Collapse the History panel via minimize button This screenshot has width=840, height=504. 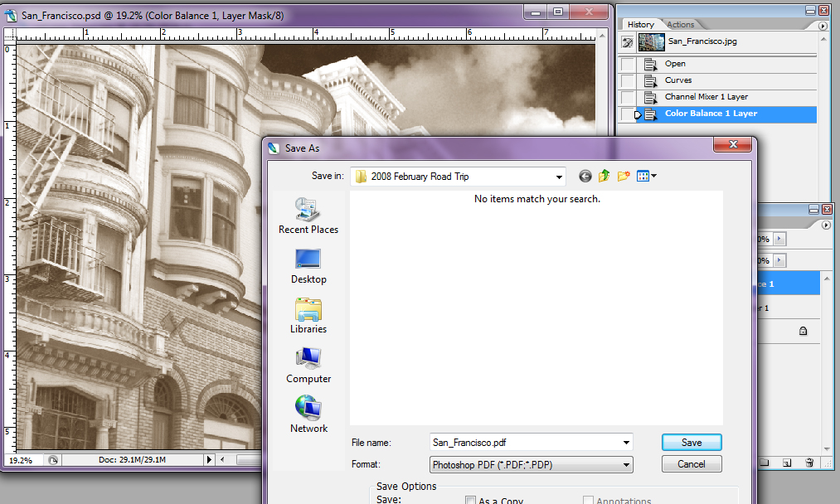click(x=810, y=11)
